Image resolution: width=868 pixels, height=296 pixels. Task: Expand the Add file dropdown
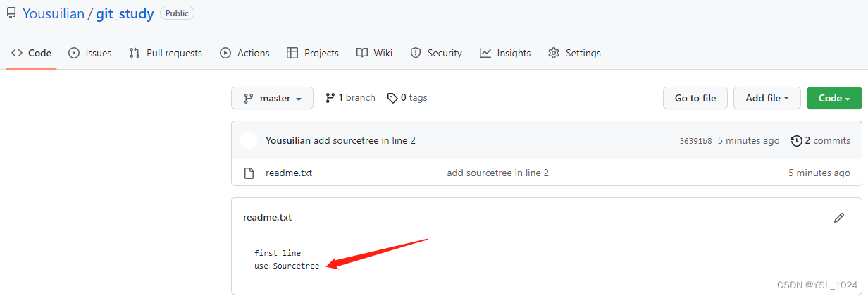[767, 98]
